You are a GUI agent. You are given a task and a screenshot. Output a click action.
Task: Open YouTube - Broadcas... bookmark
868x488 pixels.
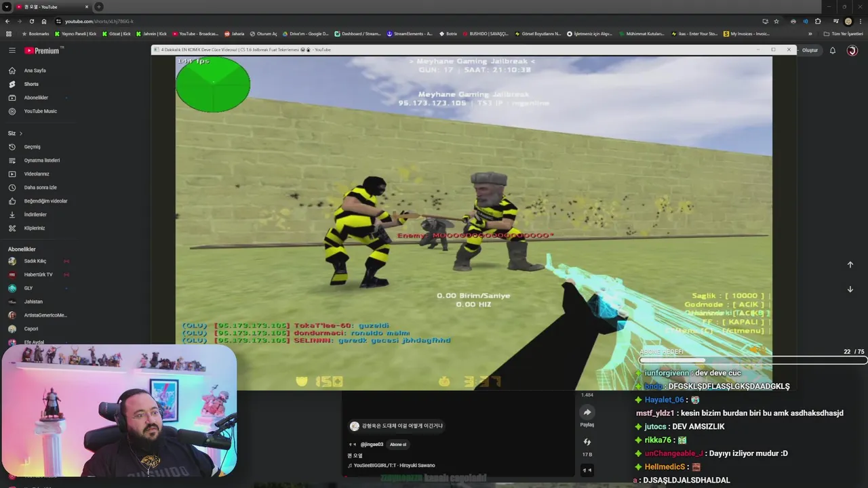pyautogui.click(x=196, y=33)
